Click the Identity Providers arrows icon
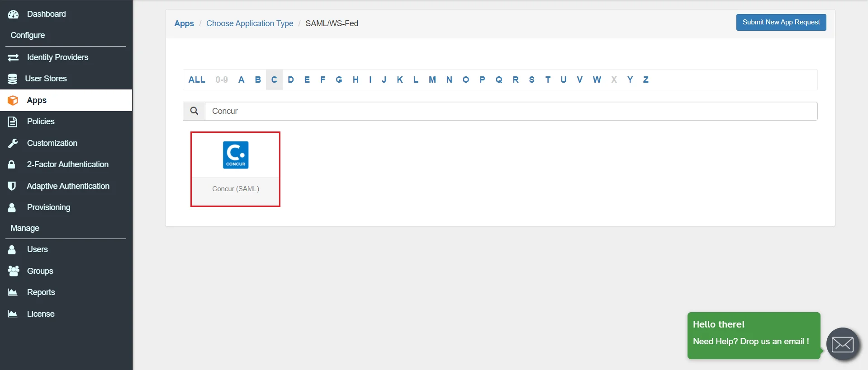The height and width of the screenshot is (370, 868). click(13, 57)
